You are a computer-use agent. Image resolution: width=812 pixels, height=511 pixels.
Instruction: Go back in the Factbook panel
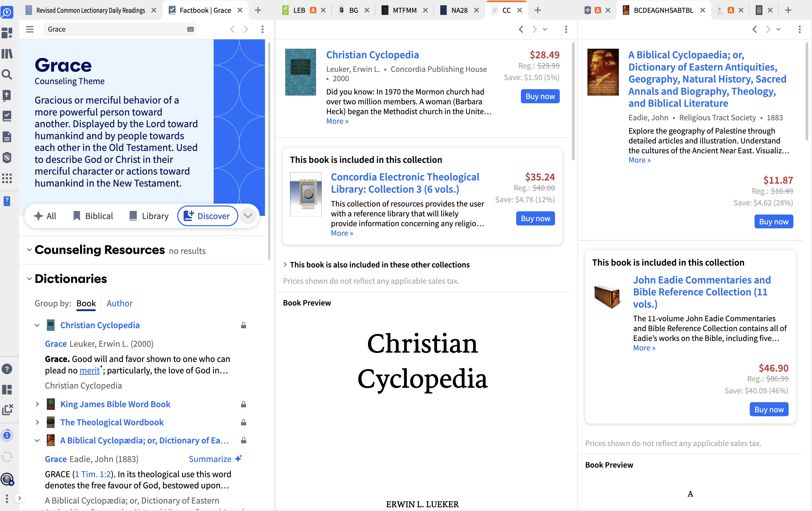(232, 29)
